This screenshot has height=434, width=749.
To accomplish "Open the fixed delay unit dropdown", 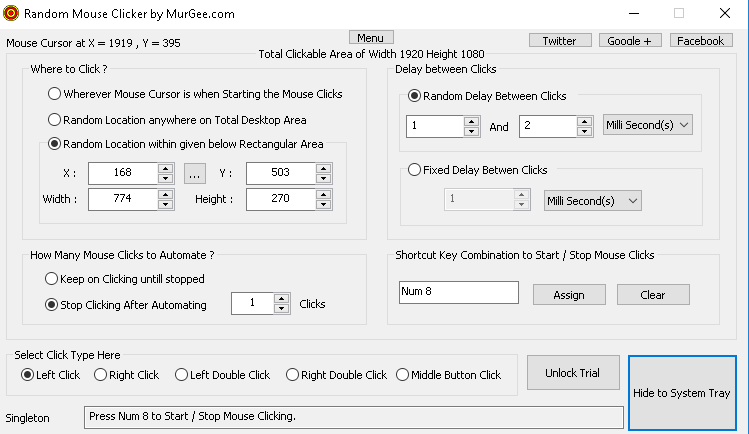I will [592, 200].
